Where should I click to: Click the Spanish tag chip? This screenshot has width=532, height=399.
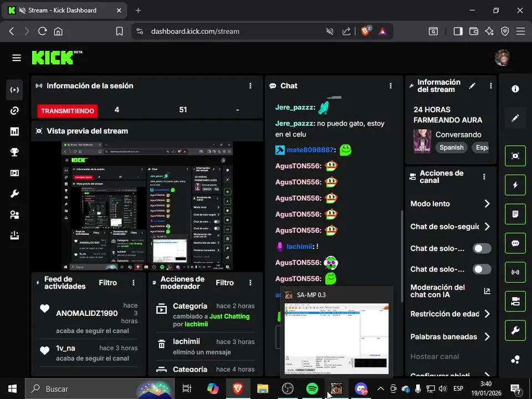tap(451, 147)
